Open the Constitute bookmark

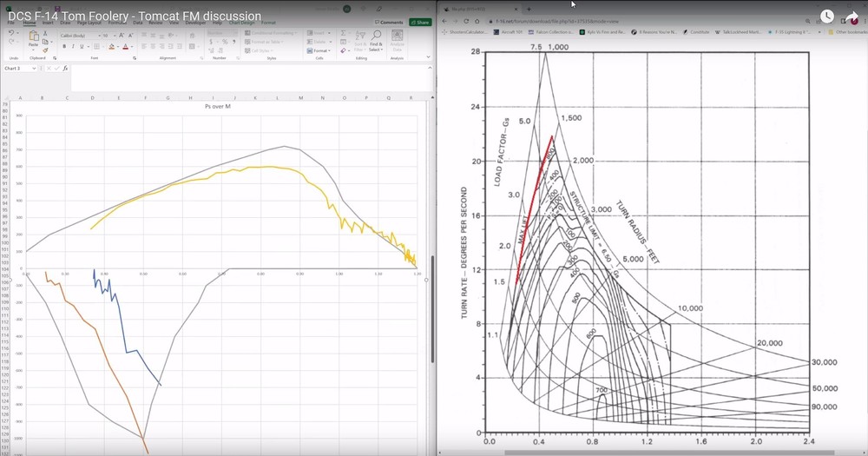(x=696, y=32)
